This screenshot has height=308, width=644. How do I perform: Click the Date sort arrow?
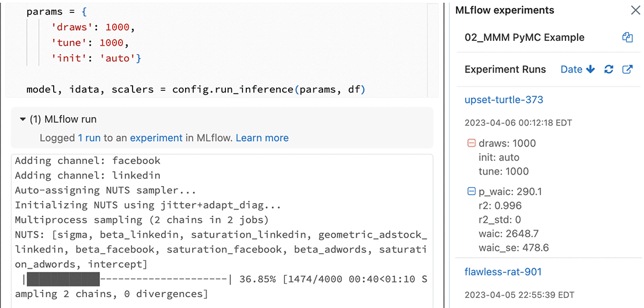591,69
